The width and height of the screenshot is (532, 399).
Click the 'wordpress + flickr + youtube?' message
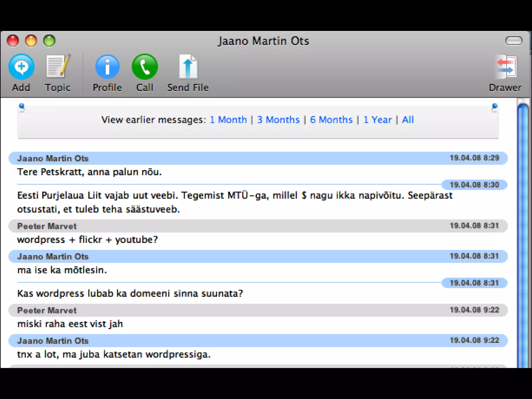tap(87, 240)
